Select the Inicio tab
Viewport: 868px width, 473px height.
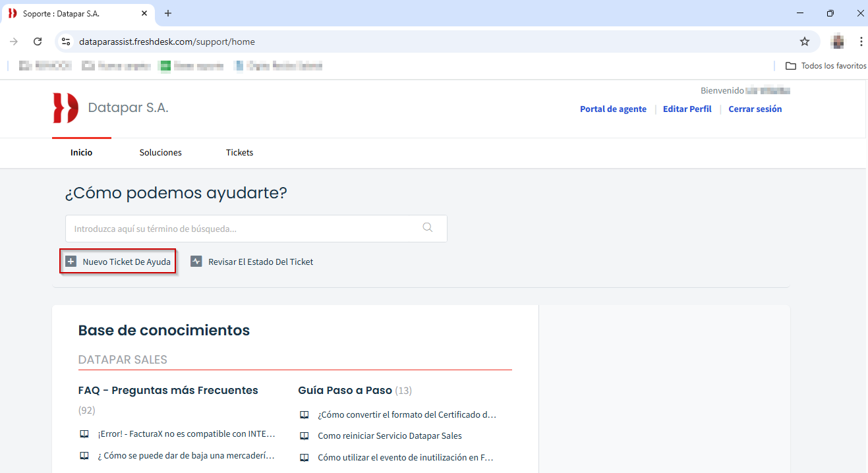point(82,152)
